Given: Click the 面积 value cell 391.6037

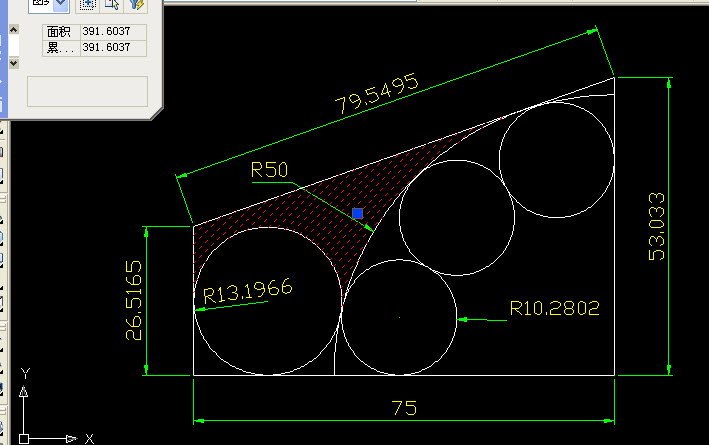Looking at the screenshot, I should [113, 32].
